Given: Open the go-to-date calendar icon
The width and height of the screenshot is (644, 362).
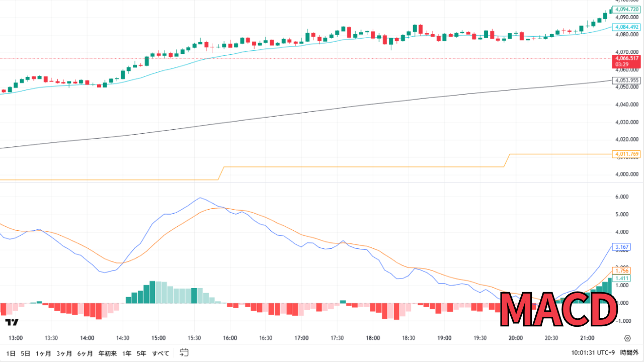Looking at the screenshot, I should (x=184, y=353).
